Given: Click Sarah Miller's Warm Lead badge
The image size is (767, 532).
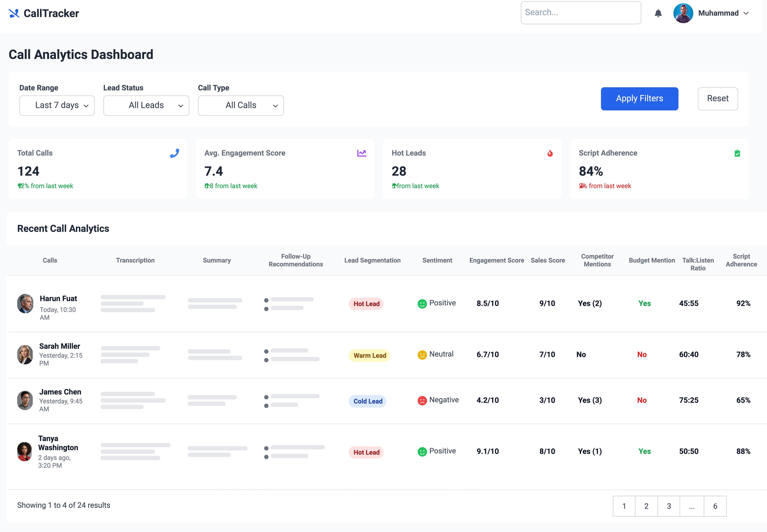Looking at the screenshot, I should (370, 355).
